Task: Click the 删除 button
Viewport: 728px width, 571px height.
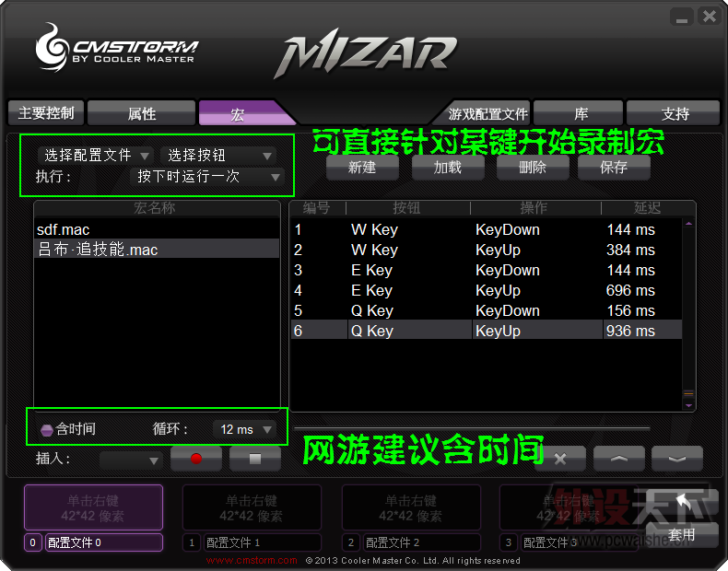Action: pos(533,167)
